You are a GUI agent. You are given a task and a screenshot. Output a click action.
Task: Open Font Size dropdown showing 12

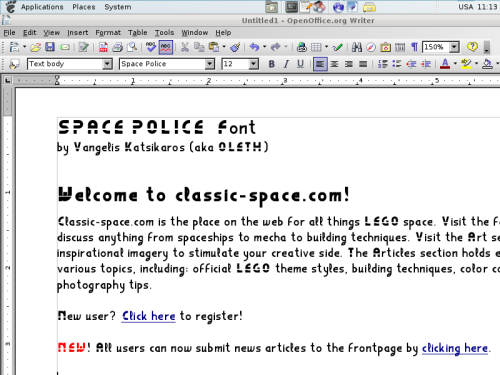coord(254,64)
